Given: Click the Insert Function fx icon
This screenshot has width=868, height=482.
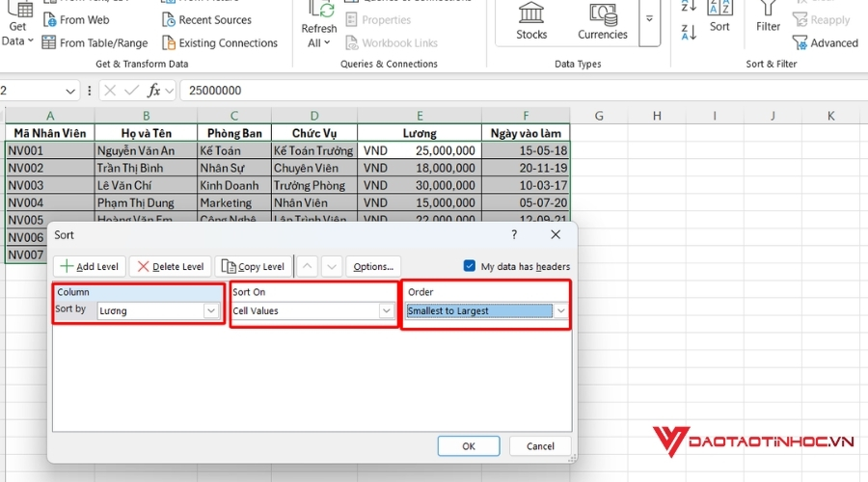Looking at the screenshot, I should [x=153, y=91].
